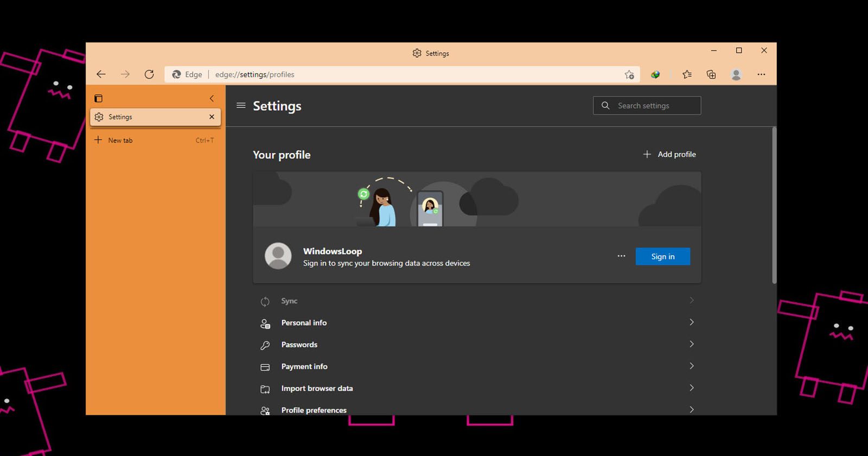Click the Sync row chevron
This screenshot has width=868, height=456.
(692, 300)
